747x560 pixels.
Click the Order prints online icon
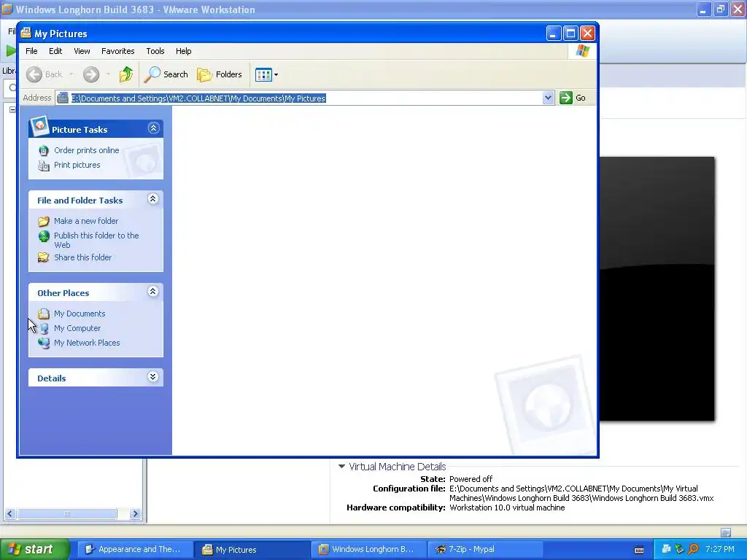click(x=43, y=151)
